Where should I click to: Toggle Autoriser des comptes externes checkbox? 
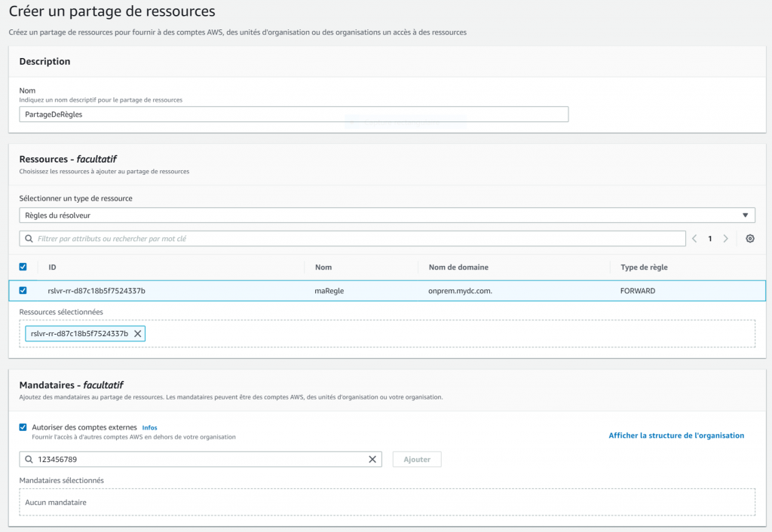click(x=23, y=427)
